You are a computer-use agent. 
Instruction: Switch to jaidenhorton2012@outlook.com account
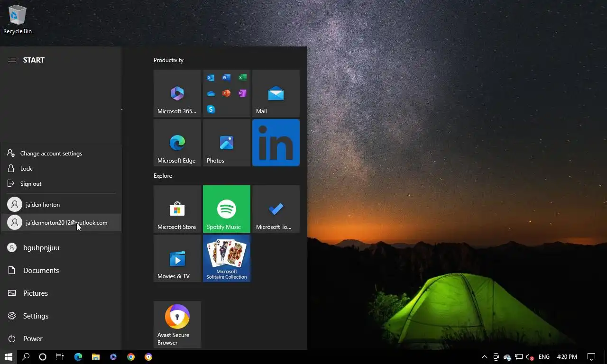(61, 223)
